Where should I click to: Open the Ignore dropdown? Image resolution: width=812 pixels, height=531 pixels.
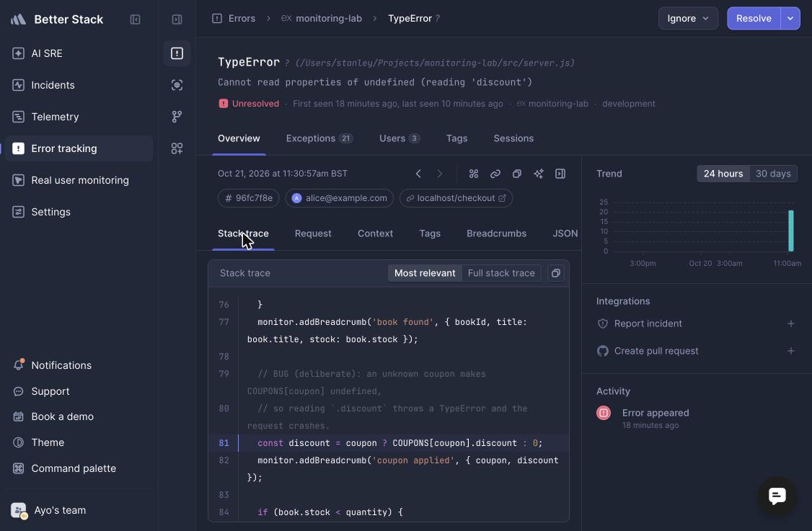[688, 18]
